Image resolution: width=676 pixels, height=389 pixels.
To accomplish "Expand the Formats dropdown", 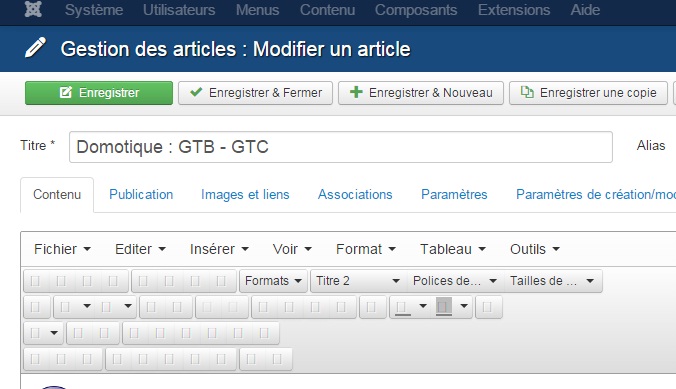I will 273,281.
